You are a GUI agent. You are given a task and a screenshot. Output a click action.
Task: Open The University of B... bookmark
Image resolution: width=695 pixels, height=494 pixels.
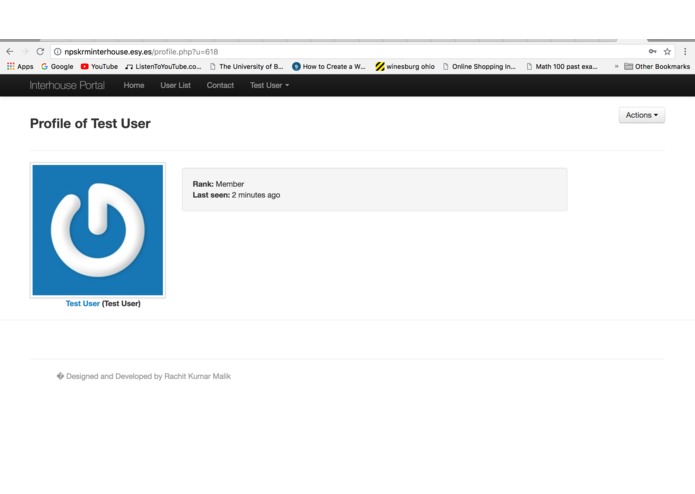pyautogui.click(x=246, y=66)
